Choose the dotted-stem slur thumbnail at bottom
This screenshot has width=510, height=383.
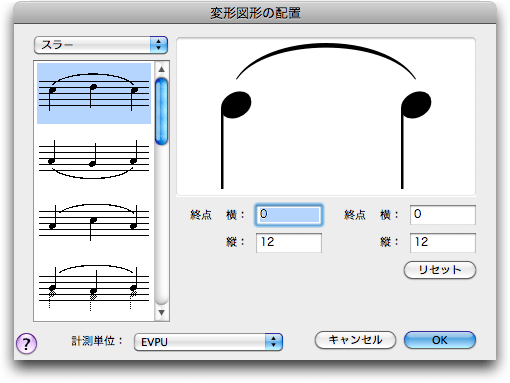pos(94,287)
